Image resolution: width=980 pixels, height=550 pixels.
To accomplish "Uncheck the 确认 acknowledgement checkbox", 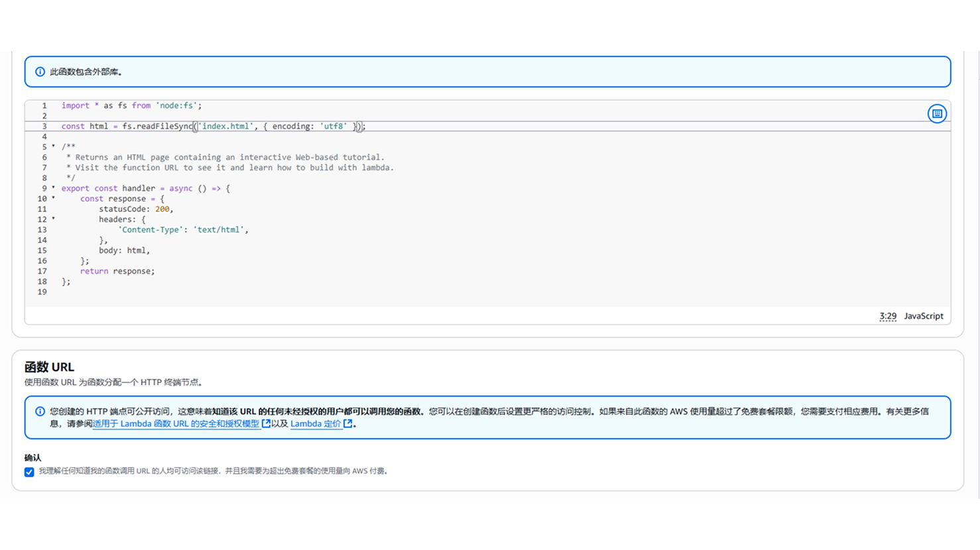I will pos(29,472).
